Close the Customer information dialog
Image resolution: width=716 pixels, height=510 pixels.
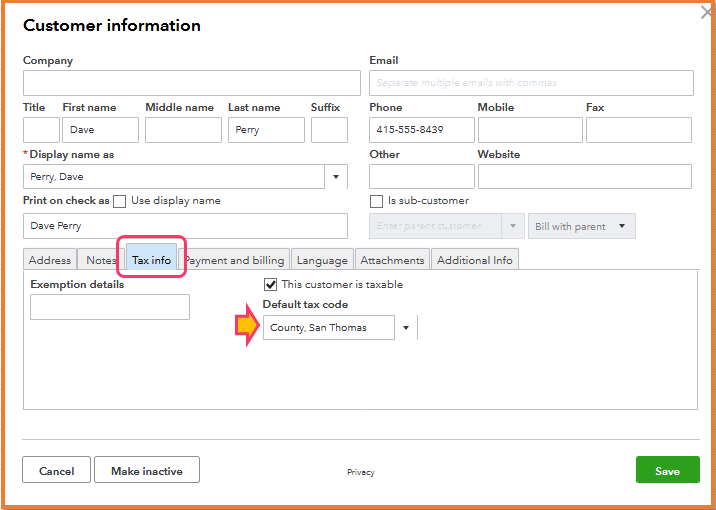707,13
